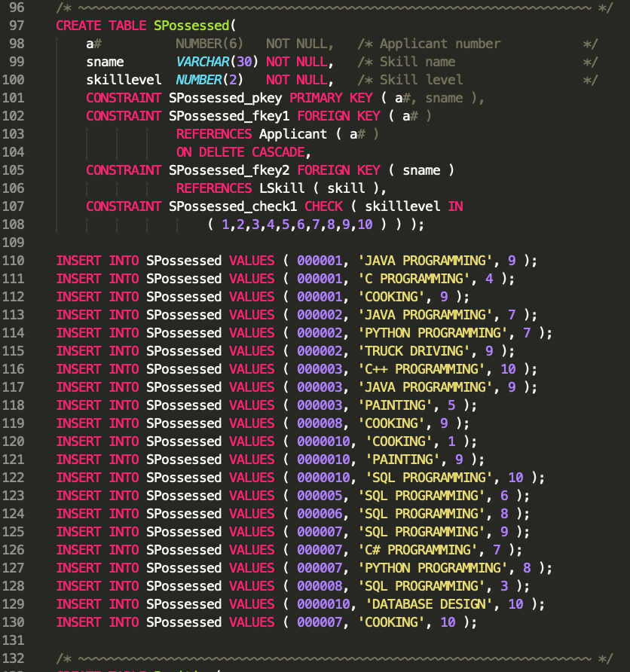Click the IN keyword on line 107
The width and height of the screenshot is (630, 672).
[456, 206]
